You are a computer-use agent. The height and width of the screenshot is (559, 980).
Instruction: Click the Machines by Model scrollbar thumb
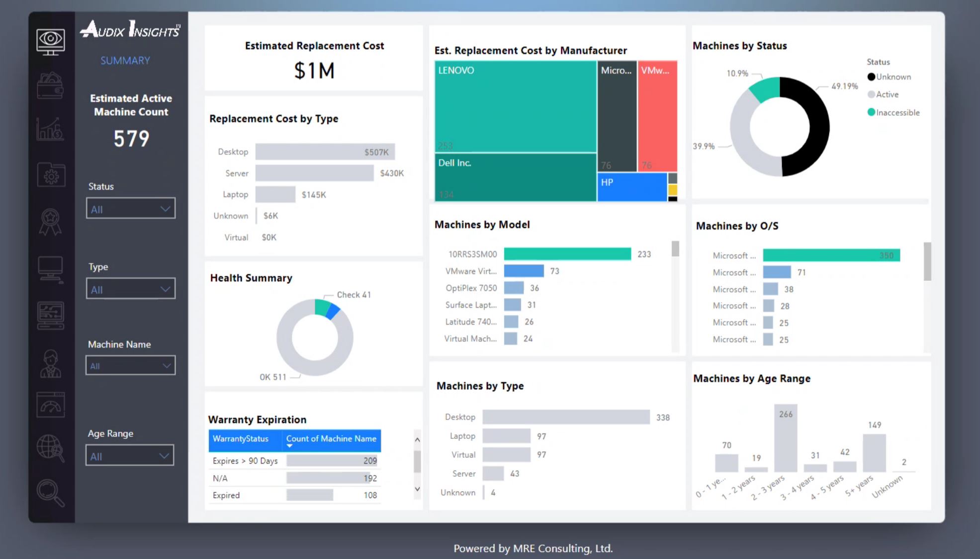675,248
